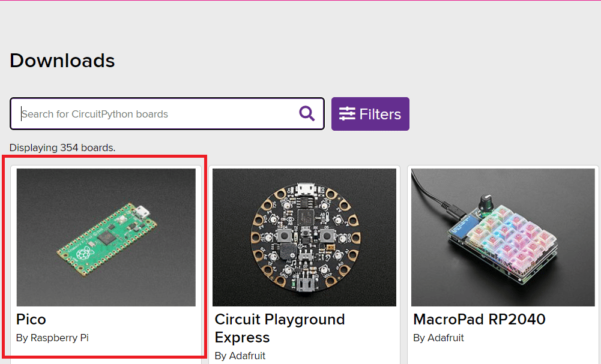This screenshot has height=364, width=601.
Task: Select the MacroPad RP2040 title
Action: pyautogui.click(x=479, y=319)
